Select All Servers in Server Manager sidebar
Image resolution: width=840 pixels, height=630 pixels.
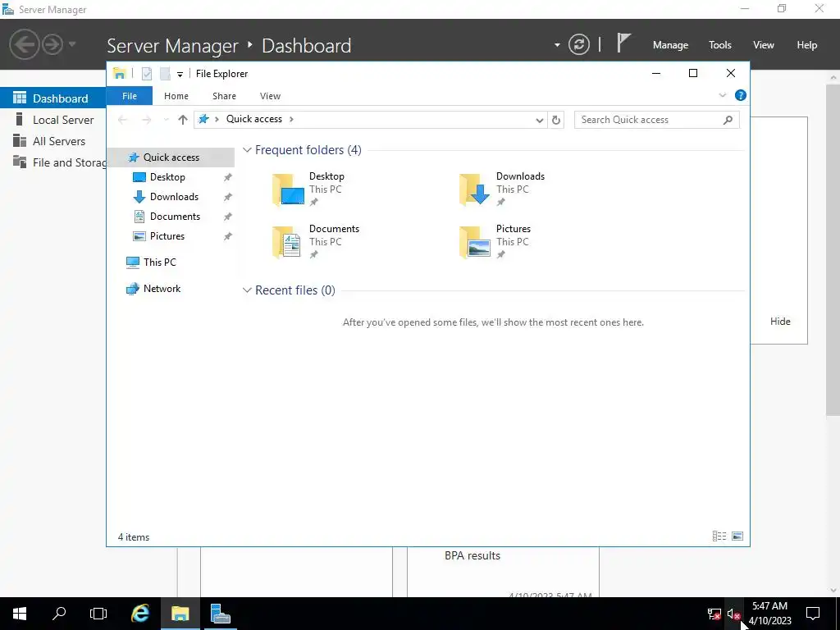click(x=53, y=141)
